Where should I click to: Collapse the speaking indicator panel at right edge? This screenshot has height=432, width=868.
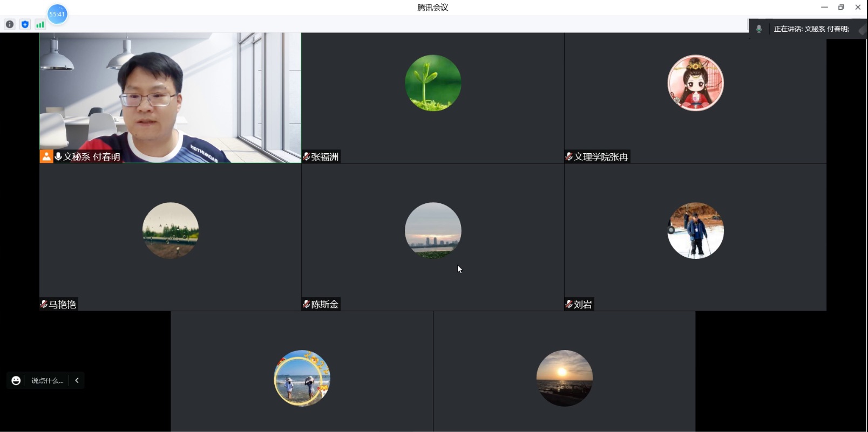[862, 31]
